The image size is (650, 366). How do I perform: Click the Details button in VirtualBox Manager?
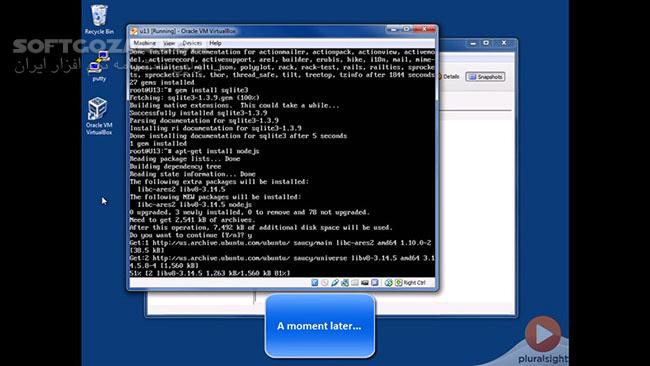pyautogui.click(x=449, y=77)
